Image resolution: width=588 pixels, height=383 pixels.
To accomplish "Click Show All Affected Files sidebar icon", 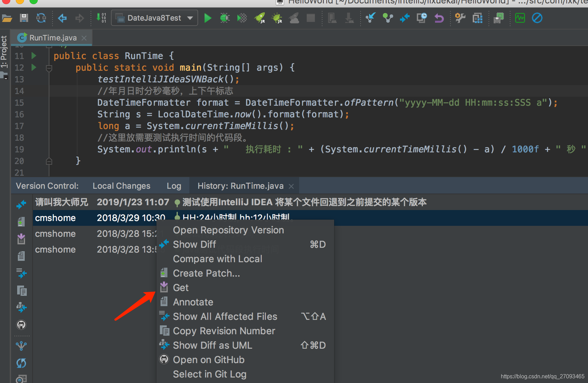I will [x=21, y=273].
